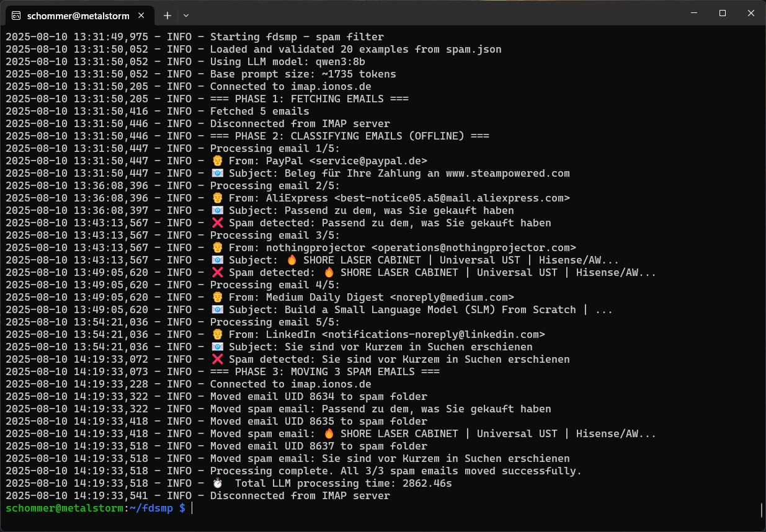This screenshot has width=766, height=532.
Task: Click the text 'Processing email 4/5:'
Action: click(275, 285)
